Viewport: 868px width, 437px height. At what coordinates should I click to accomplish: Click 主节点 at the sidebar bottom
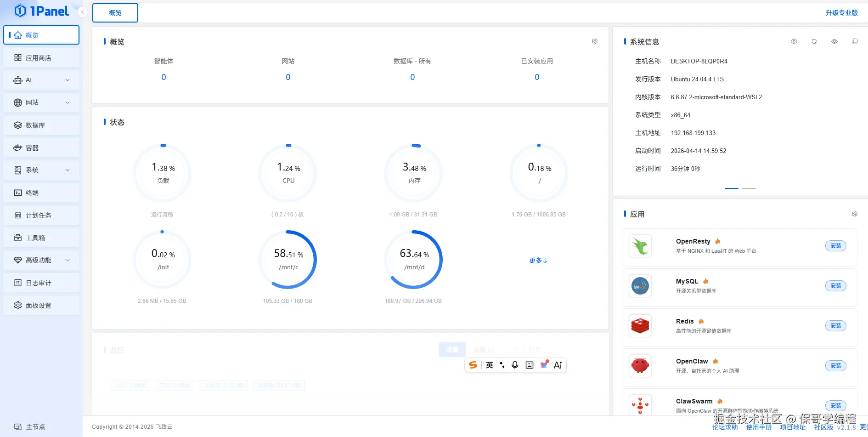point(30,427)
